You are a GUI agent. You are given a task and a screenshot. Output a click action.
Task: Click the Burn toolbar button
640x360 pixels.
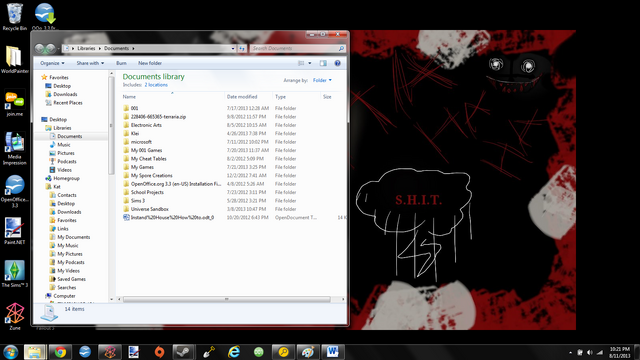point(121,63)
